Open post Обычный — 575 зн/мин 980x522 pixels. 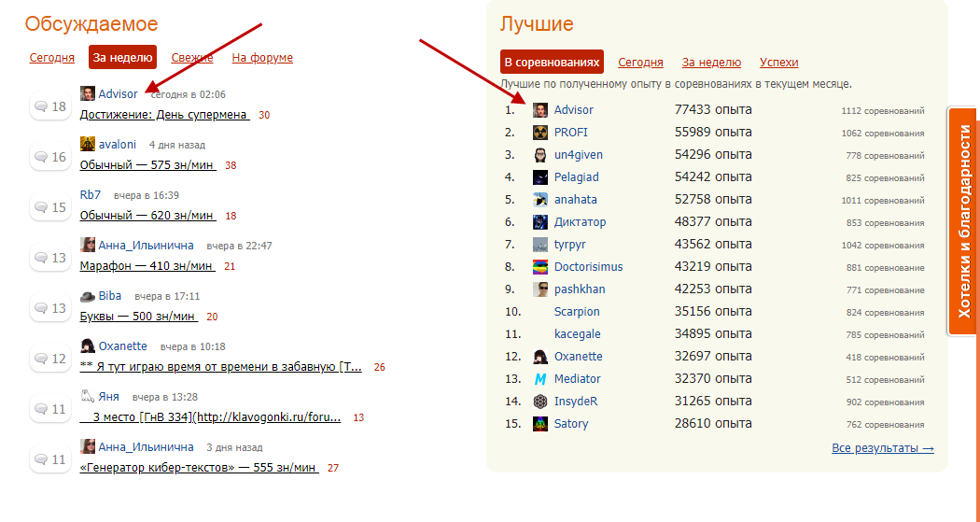coord(148,165)
